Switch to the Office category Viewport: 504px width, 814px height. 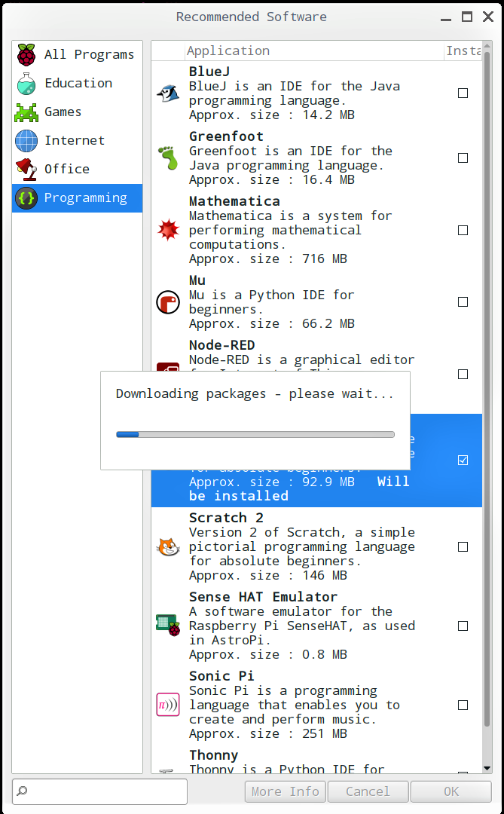[78, 169]
